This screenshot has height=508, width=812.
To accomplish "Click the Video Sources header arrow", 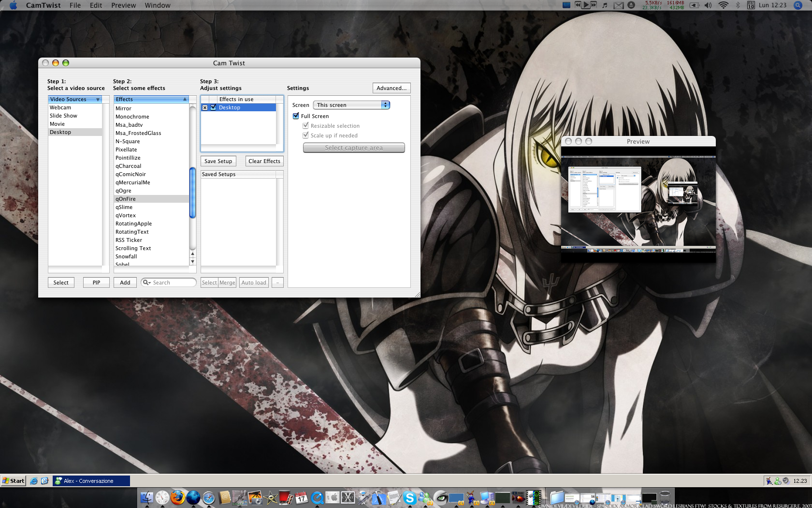I will (x=98, y=99).
